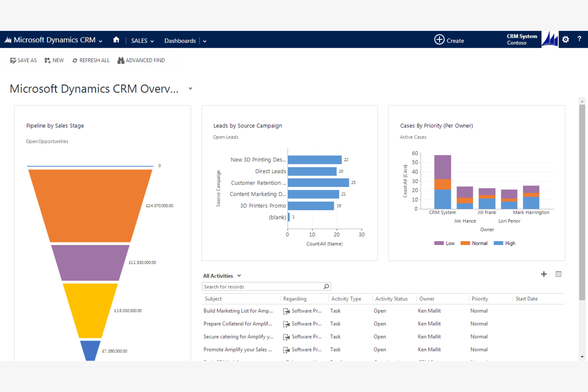Click inside the Search for records field

click(x=262, y=286)
